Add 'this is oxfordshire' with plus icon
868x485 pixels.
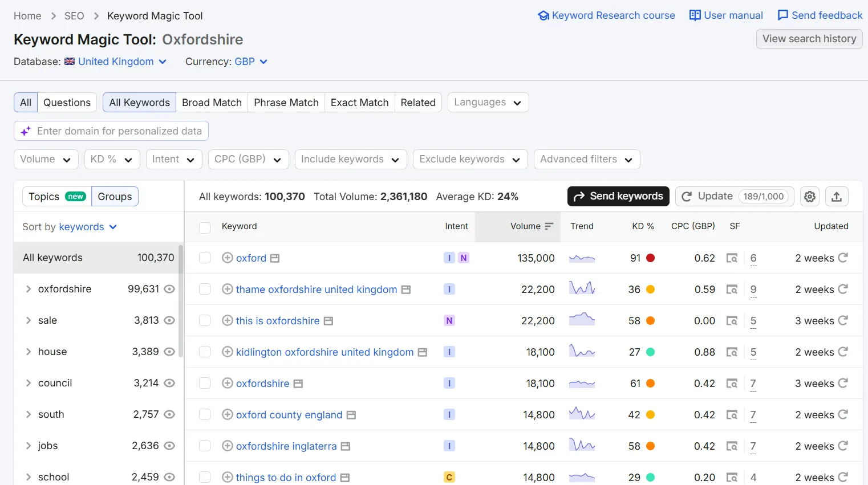pos(227,320)
